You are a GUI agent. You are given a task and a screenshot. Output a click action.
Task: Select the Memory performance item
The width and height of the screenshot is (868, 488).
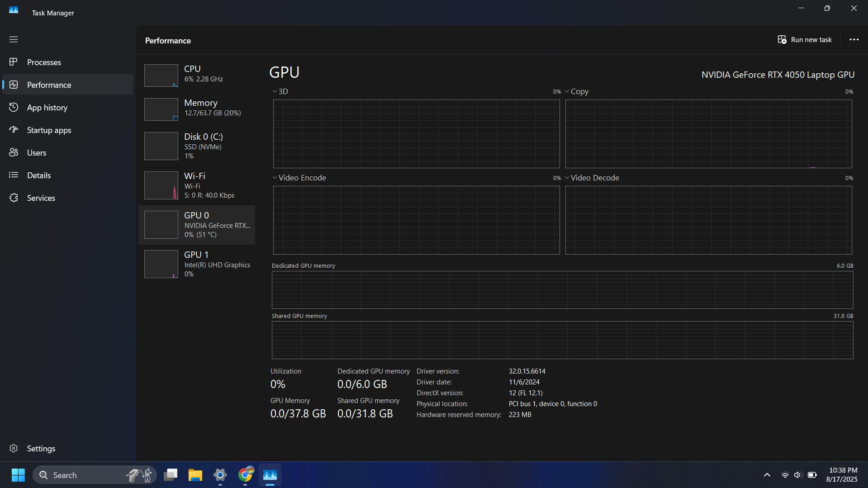(197, 109)
